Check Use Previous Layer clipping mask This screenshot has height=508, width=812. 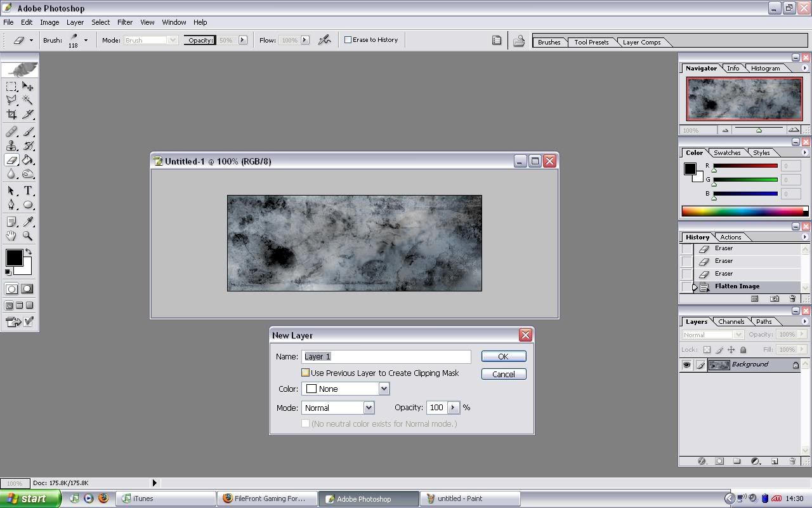pyautogui.click(x=306, y=373)
